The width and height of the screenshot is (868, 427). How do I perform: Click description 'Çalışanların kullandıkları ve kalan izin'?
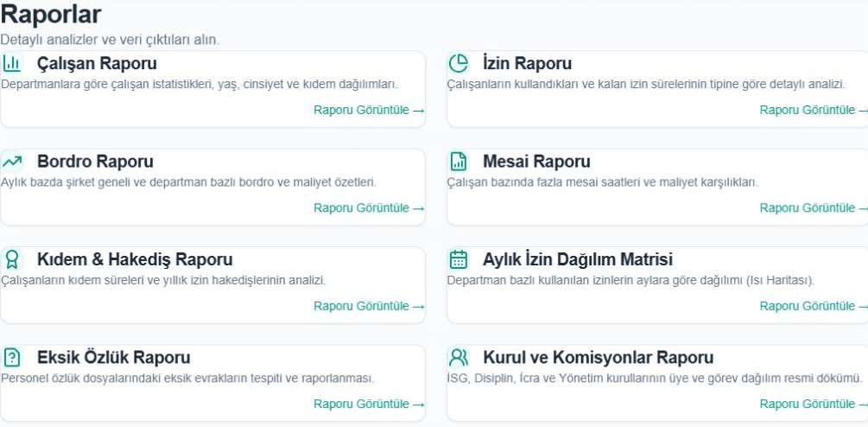click(646, 85)
